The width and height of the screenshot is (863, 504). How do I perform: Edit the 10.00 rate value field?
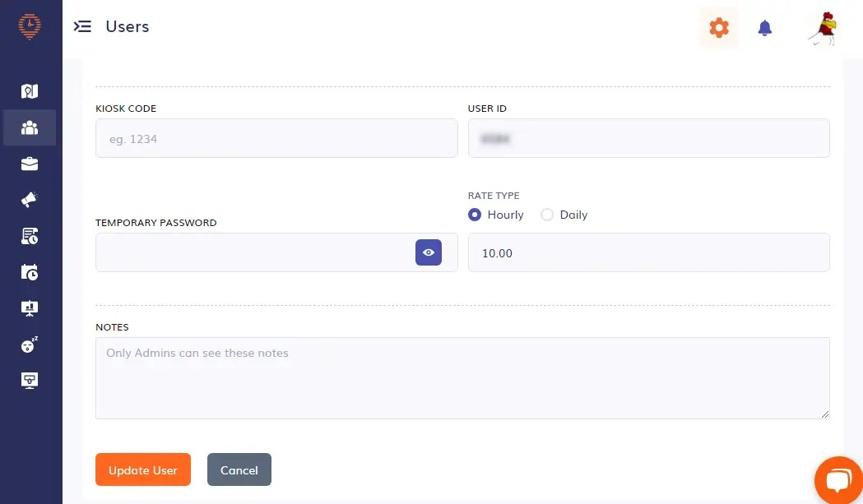tap(648, 252)
